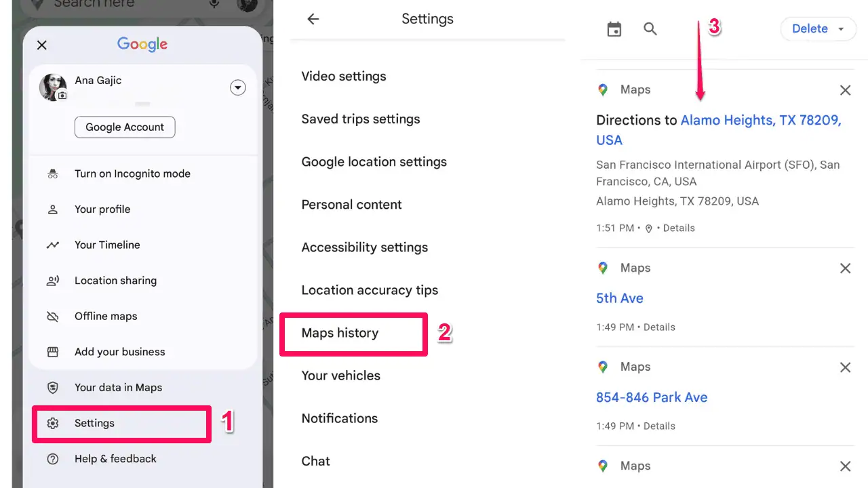Open Location accuracy tips
Screen dimensions: 868x488
tap(370, 290)
